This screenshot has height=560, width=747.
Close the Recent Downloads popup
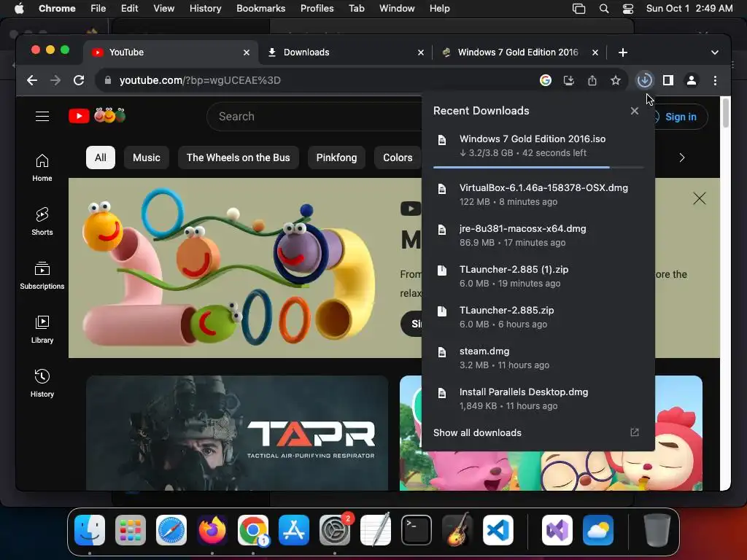pyautogui.click(x=635, y=111)
